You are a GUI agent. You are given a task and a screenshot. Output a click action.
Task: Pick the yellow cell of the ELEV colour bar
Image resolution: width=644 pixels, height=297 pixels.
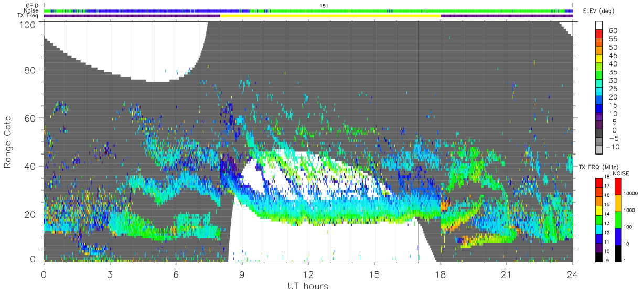599,59
